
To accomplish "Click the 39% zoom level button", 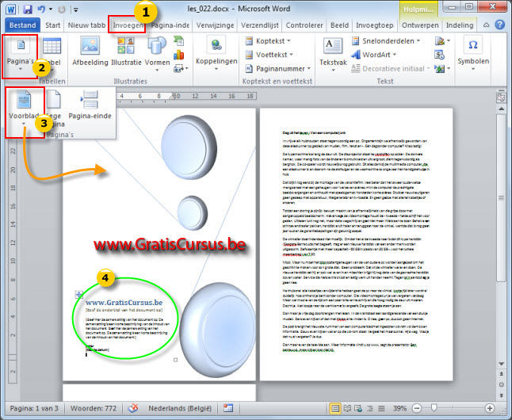I will pyautogui.click(x=399, y=408).
